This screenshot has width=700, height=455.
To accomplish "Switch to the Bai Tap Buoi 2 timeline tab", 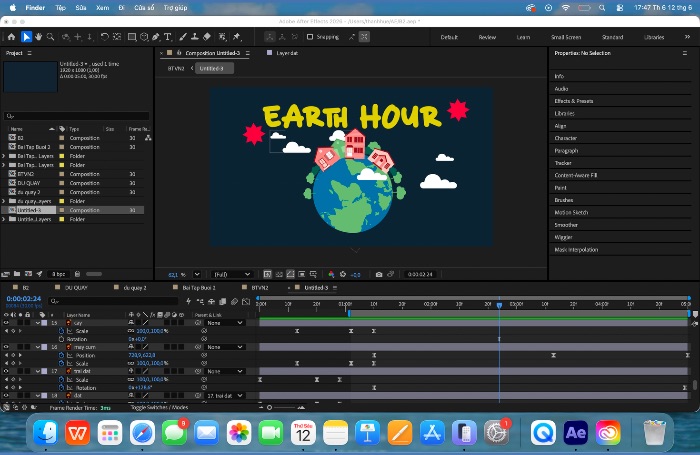I will [x=199, y=288].
